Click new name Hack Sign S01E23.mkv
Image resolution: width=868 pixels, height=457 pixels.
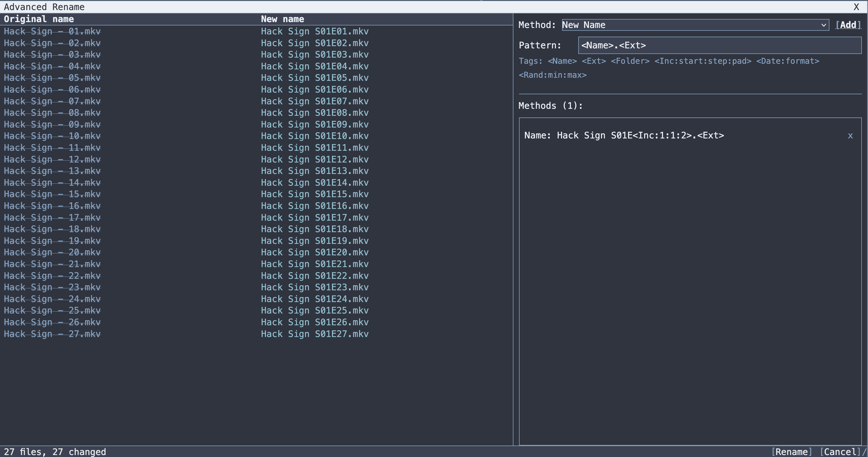tap(315, 287)
